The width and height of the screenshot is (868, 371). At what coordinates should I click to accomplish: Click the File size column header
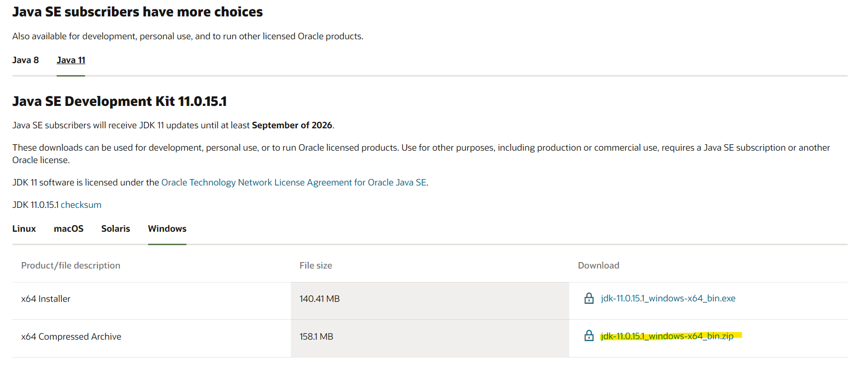316,266
